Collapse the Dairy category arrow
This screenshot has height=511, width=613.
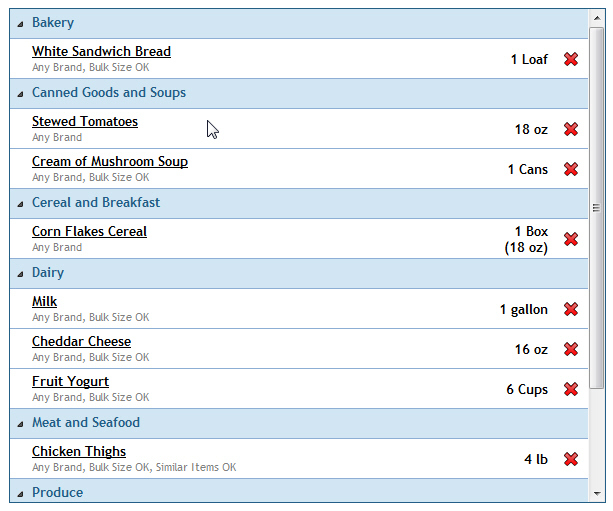pyautogui.click(x=20, y=274)
